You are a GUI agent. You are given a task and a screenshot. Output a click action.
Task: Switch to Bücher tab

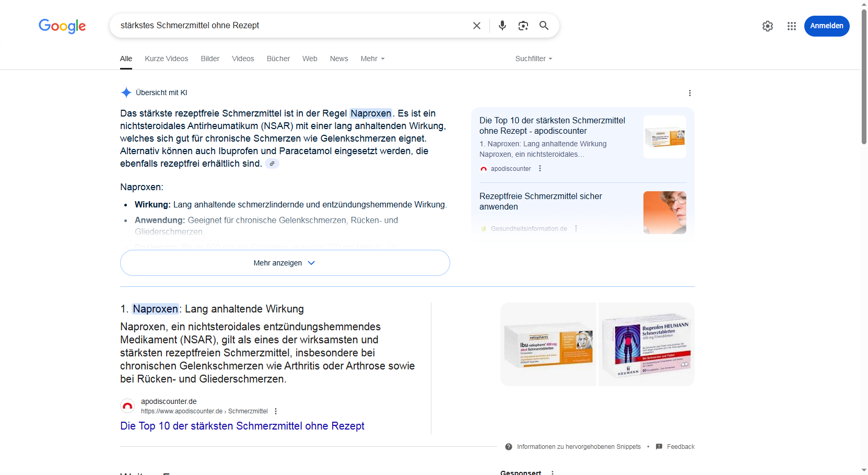[x=278, y=59]
